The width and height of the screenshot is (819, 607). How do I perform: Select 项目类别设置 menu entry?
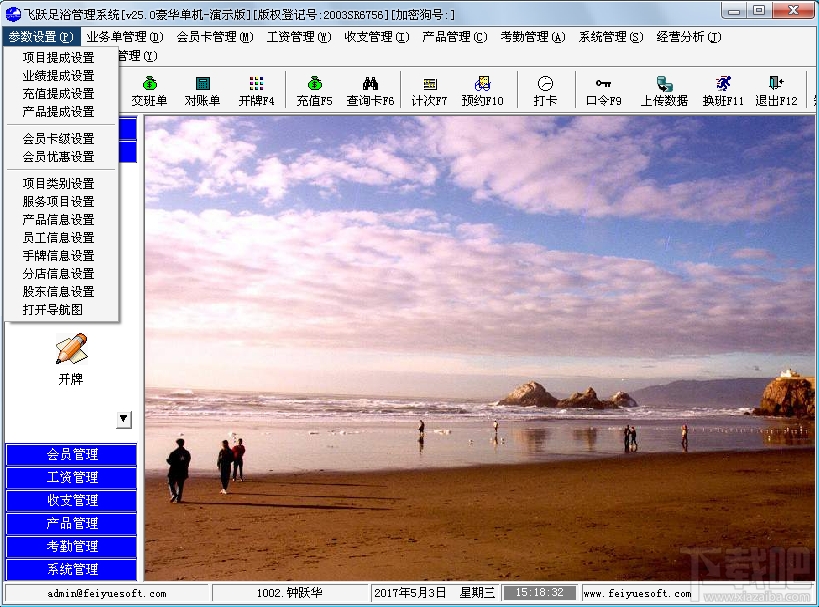click(x=61, y=183)
